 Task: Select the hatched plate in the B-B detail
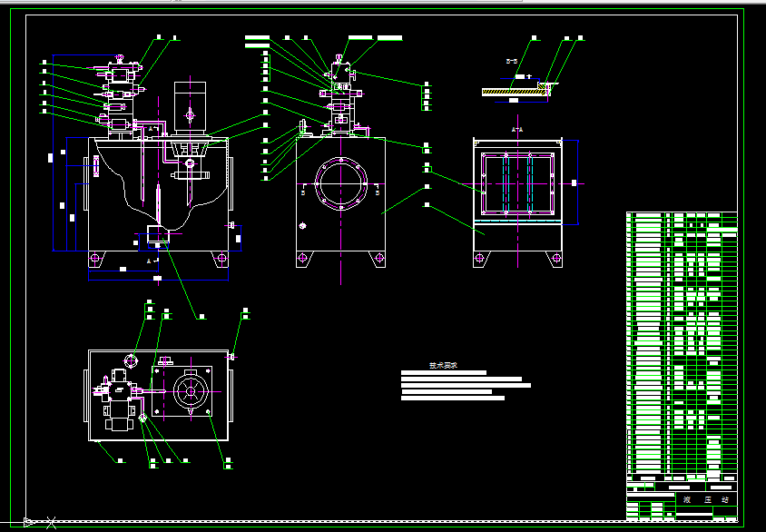516,92
